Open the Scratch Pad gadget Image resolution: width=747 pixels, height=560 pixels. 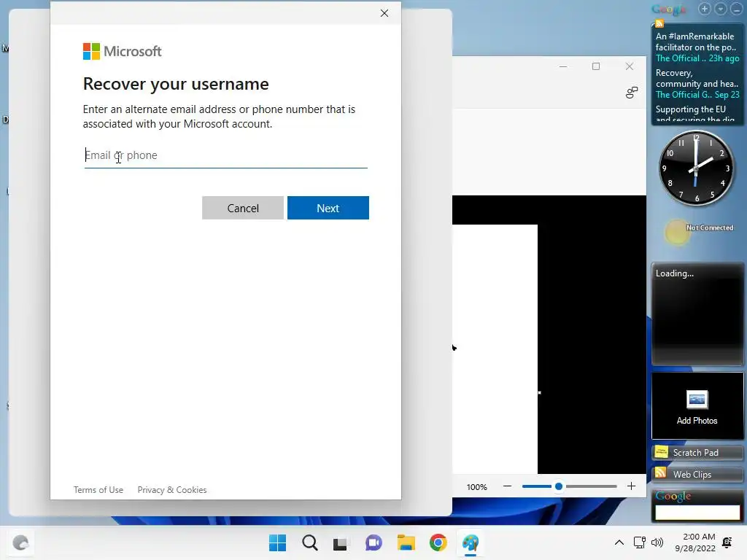[697, 452]
